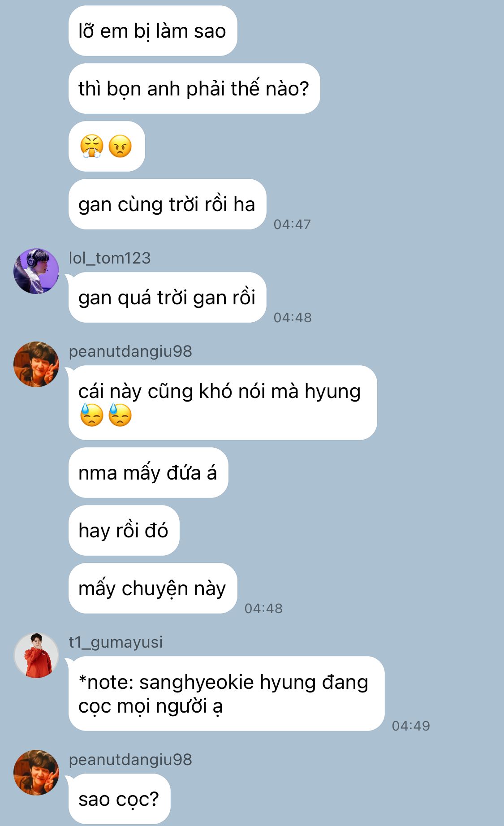Open the lol_tom123 username label
The width and height of the screenshot is (504, 826).
[110, 258]
